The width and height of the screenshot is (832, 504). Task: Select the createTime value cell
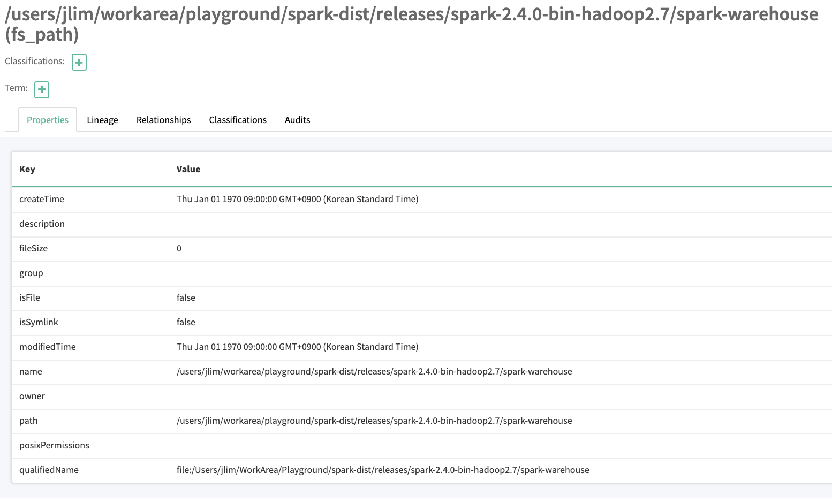point(298,199)
